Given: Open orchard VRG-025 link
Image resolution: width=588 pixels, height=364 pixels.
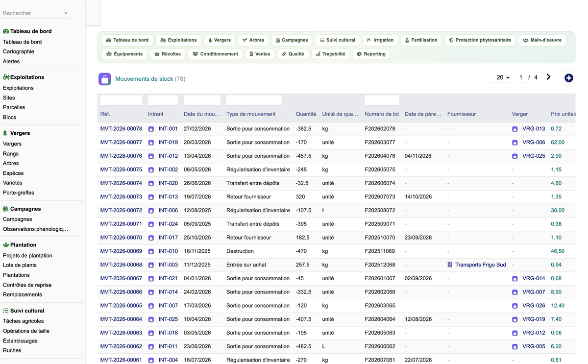Looking at the screenshot, I should (534, 156).
